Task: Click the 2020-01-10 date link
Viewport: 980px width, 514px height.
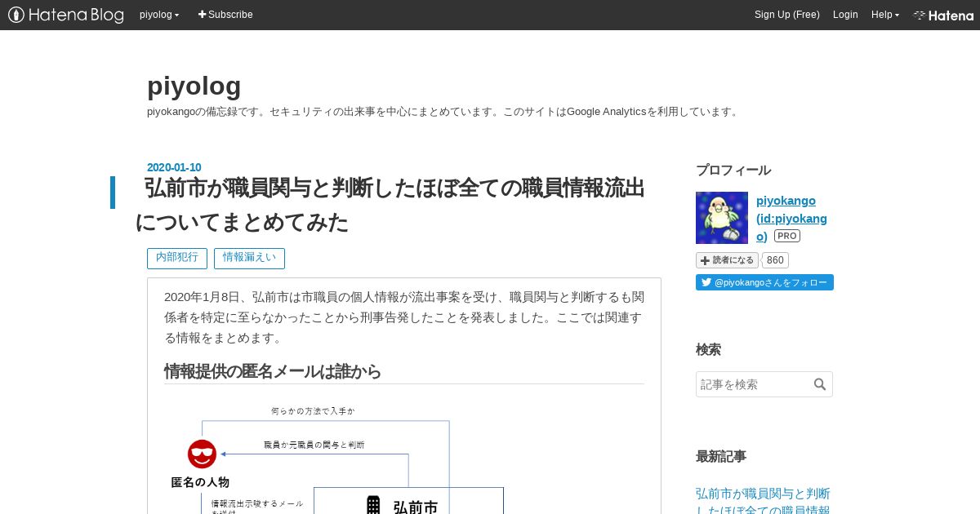Action: 174,167
